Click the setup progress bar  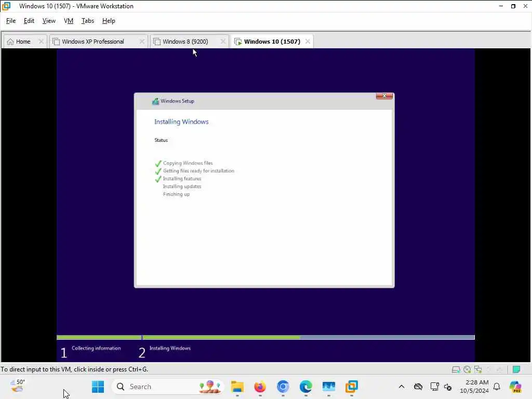point(265,337)
